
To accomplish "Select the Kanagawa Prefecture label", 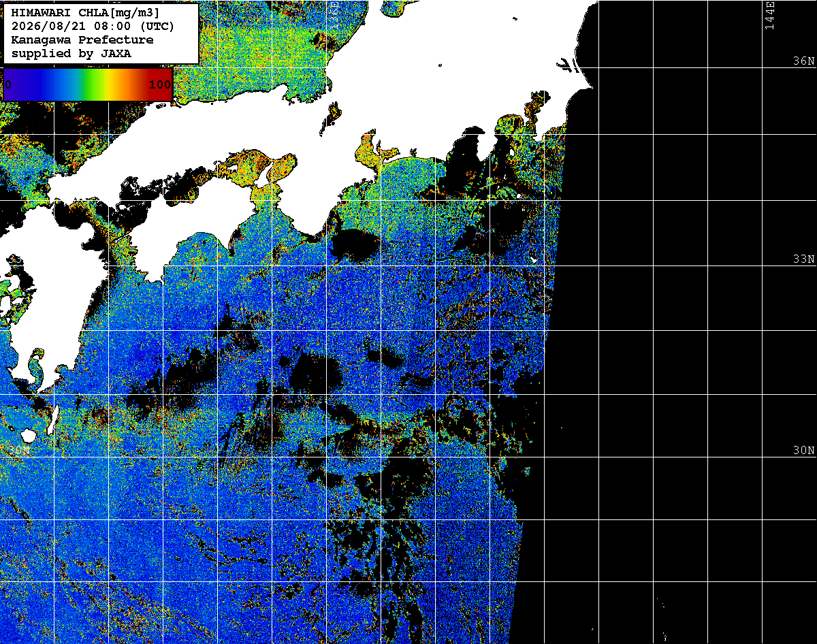I will pyautogui.click(x=82, y=40).
